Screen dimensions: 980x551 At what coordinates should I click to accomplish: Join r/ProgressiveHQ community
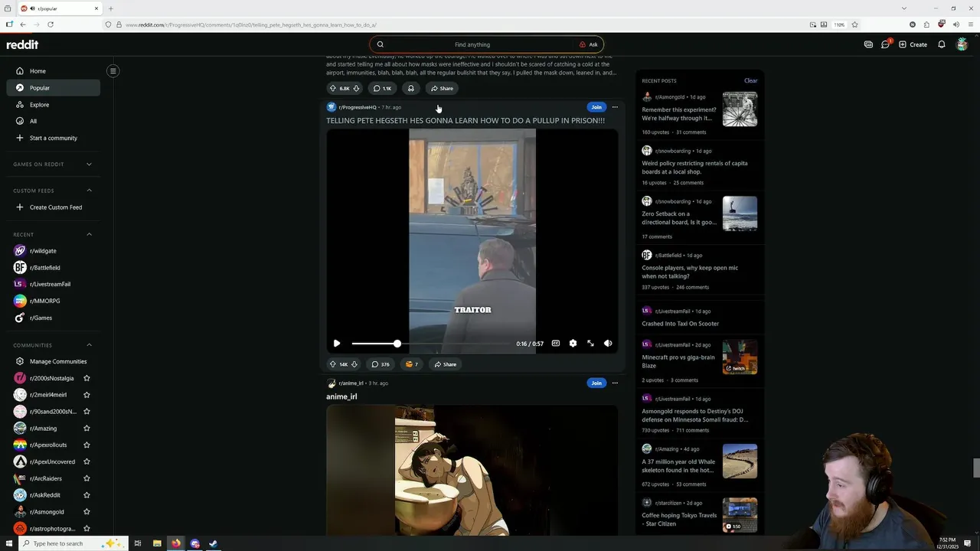tap(596, 107)
